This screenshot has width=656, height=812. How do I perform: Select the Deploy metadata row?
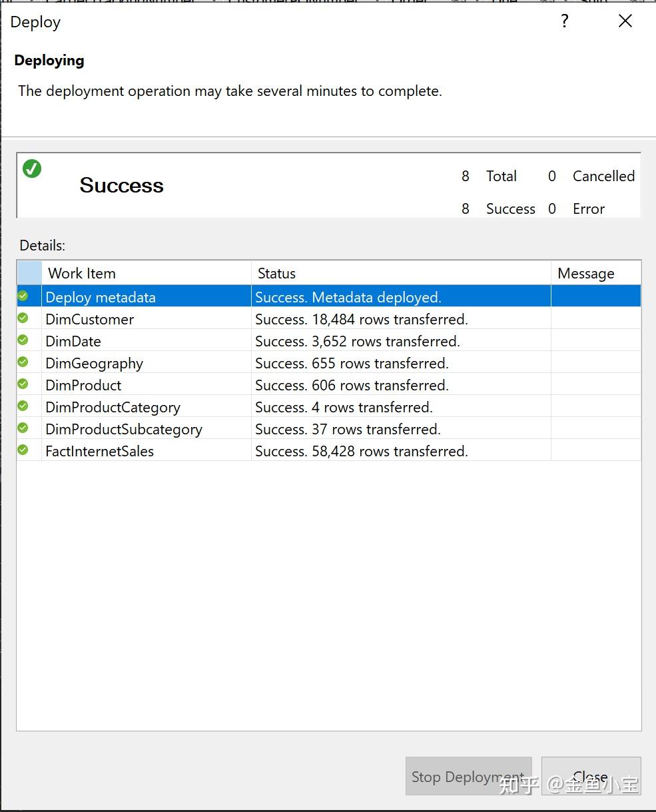click(133, 296)
